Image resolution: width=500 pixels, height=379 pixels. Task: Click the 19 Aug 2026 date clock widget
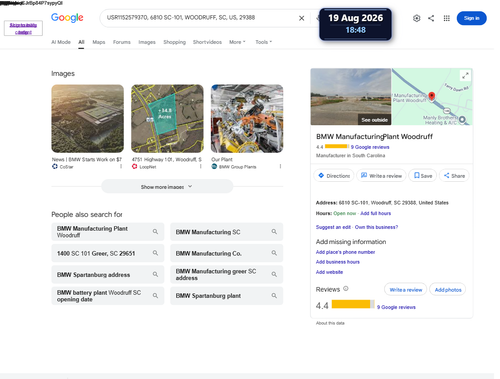pyautogui.click(x=355, y=24)
